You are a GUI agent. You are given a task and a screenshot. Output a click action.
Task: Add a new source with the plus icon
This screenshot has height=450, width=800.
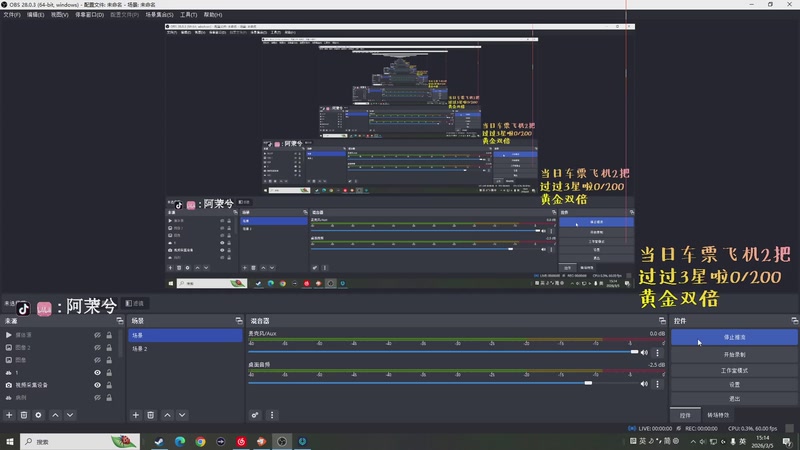click(9, 415)
